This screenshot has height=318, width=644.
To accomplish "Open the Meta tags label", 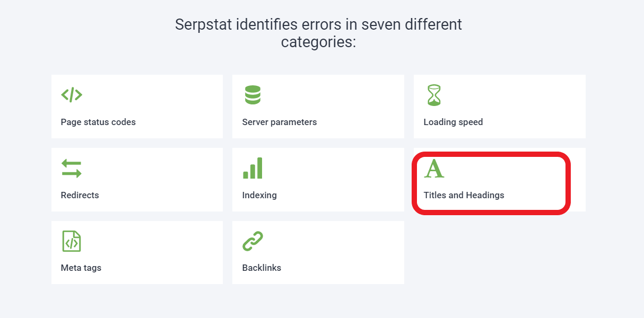I will pyautogui.click(x=81, y=268).
